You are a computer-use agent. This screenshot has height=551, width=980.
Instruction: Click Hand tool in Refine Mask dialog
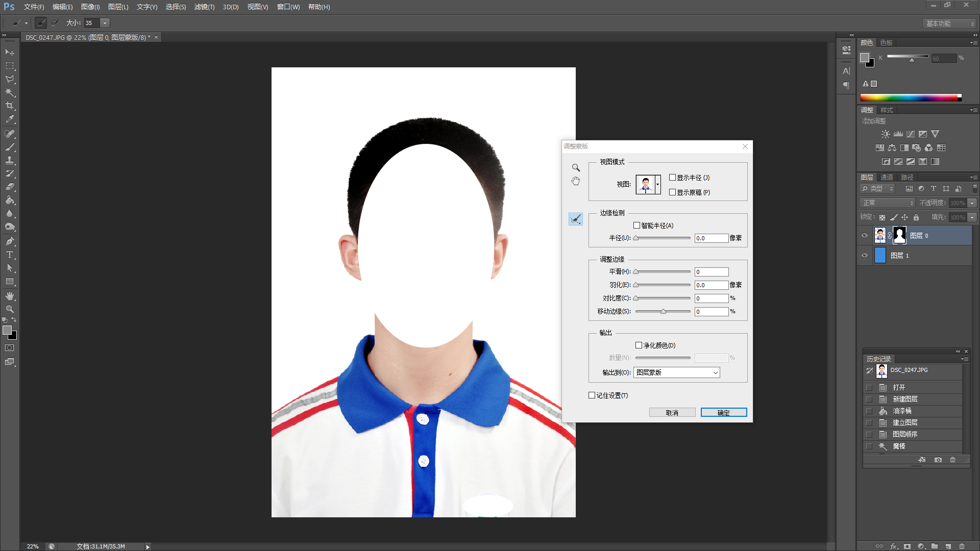(x=576, y=181)
